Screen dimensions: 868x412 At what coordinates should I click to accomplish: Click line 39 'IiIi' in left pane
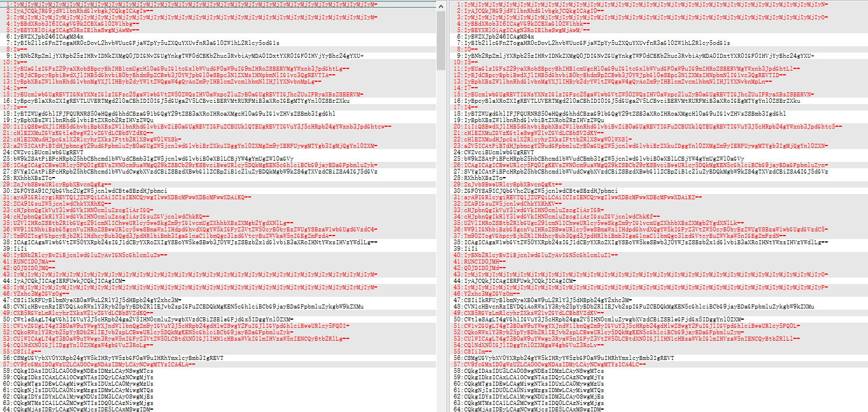tap(21, 248)
